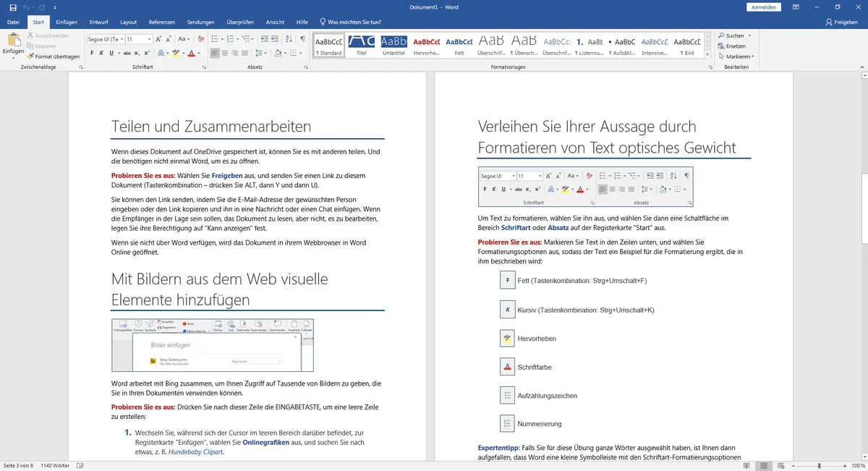The image size is (868, 471).
Task: Click the Freigeben share button
Action: [x=841, y=22]
